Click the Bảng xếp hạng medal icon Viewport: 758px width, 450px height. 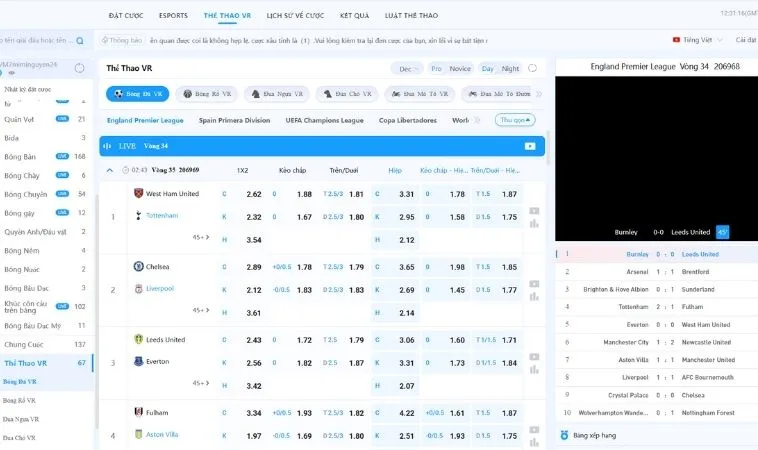(564, 435)
